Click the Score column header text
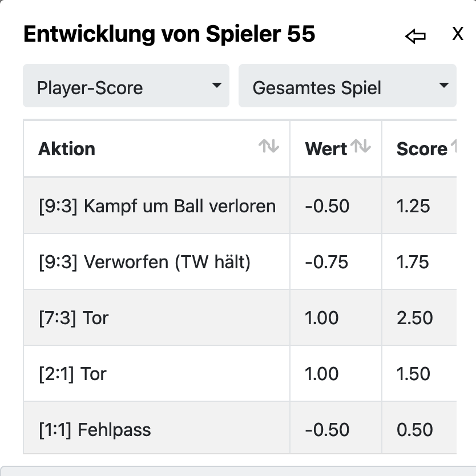The height and width of the screenshot is (476, 476). (421, 149)
